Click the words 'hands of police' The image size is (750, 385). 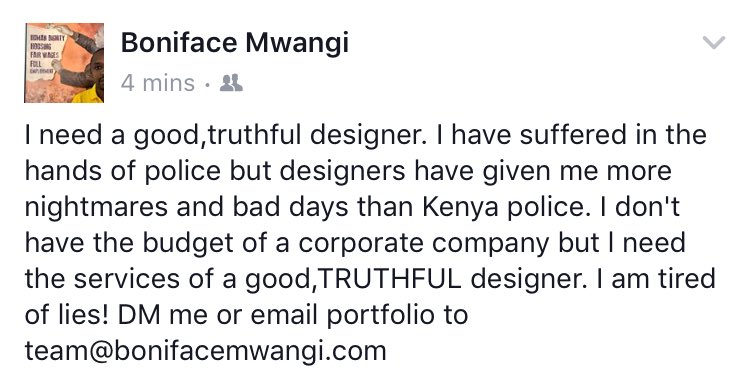point(122,172)
